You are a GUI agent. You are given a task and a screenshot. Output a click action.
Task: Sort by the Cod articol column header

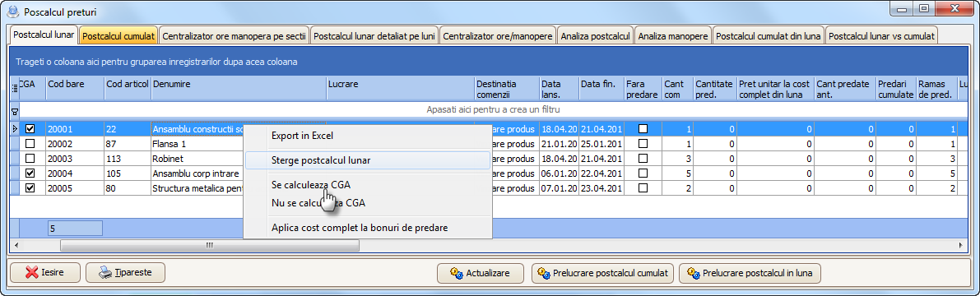click(x=128, y=89)
